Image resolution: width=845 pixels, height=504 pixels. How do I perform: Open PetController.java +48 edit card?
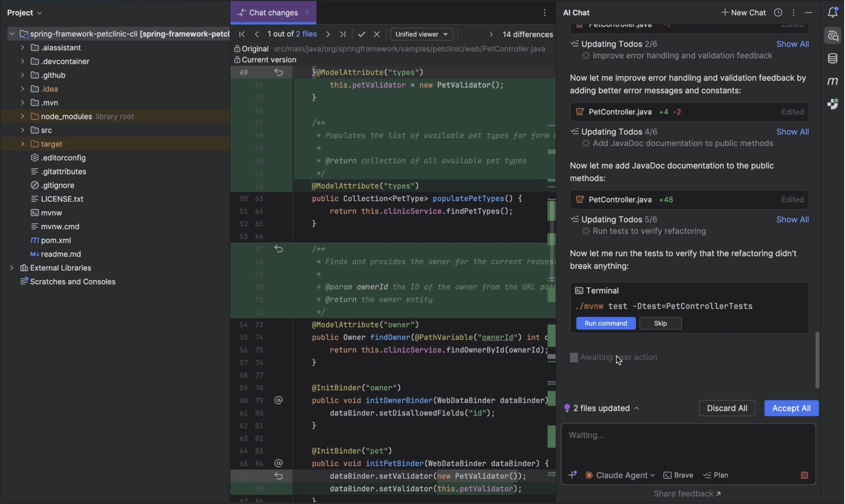(689, 200)
